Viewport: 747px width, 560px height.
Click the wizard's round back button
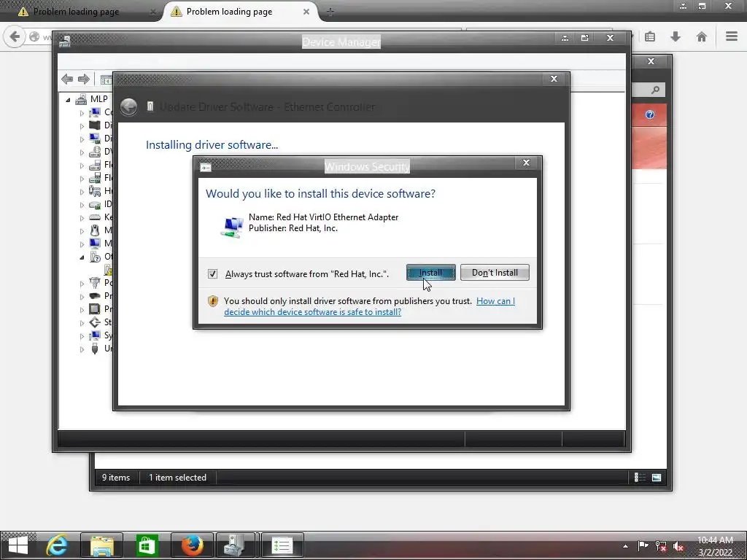[128, 107]
